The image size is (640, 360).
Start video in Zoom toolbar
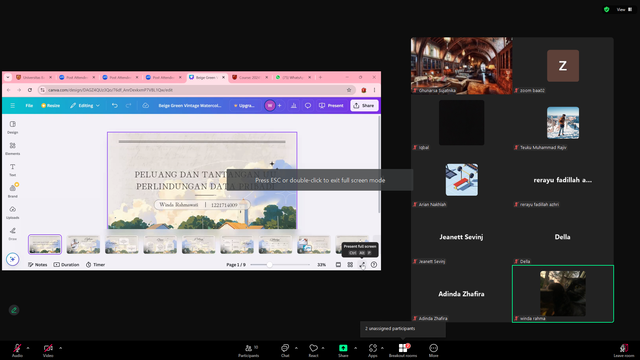point(48,350)
